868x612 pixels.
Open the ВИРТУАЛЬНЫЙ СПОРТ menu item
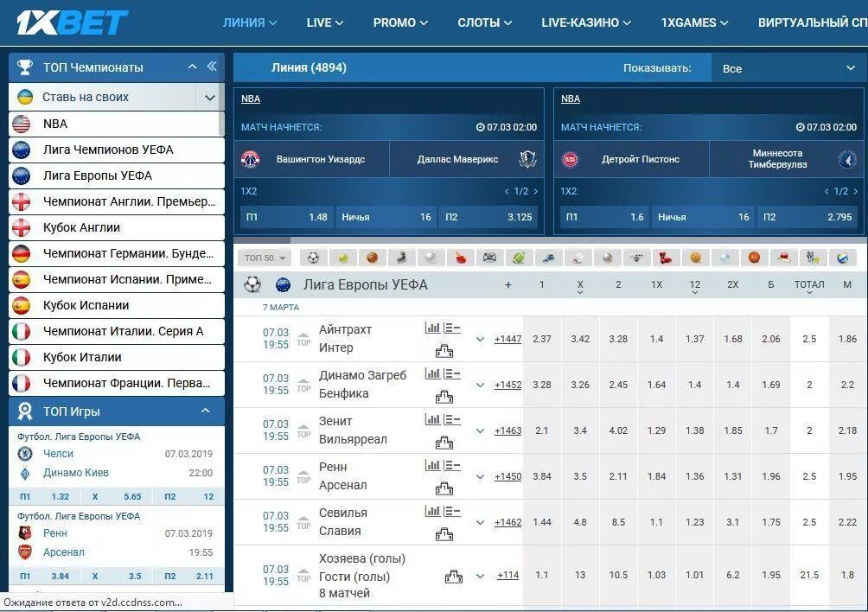coord(813,22)
